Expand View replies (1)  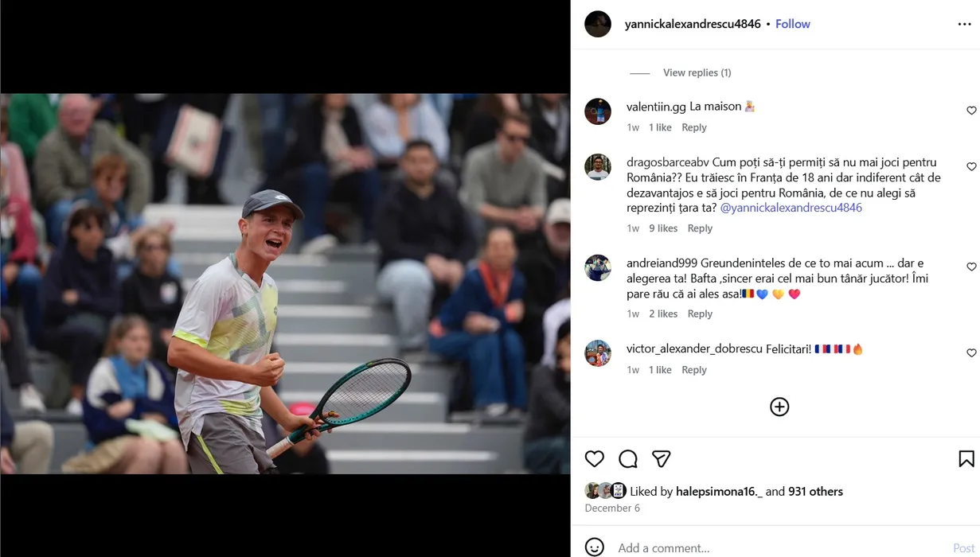tap(697, 72)
